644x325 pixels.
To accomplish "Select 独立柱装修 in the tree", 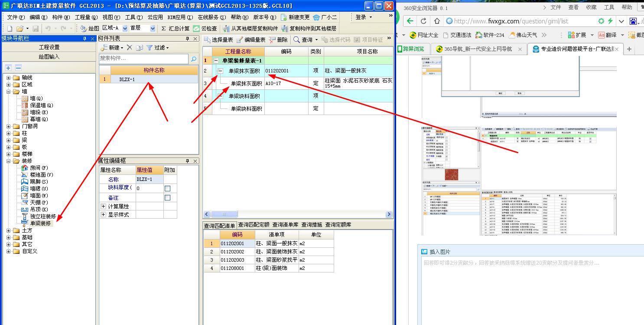I will tap(39, 217).
